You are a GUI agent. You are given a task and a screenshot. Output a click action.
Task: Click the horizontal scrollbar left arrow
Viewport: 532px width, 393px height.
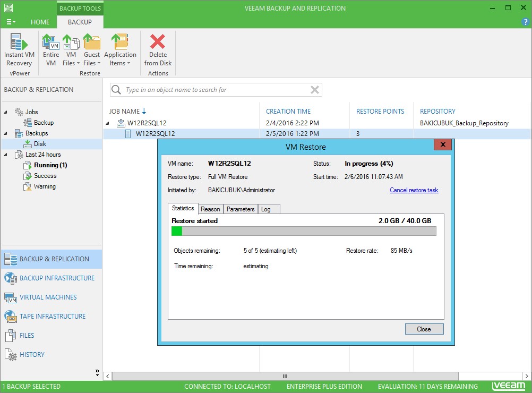pos(108,376)
